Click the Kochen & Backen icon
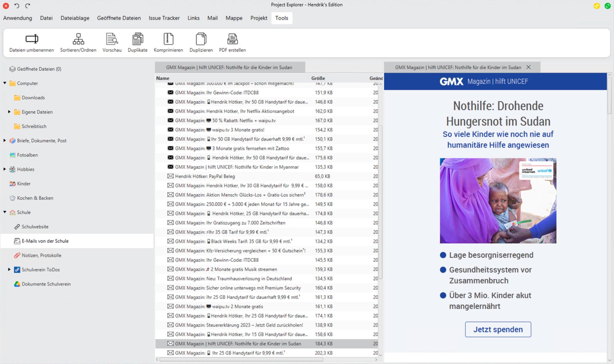Image resolution: width=614 pixels, height=364 pixels. coord(12,198)
